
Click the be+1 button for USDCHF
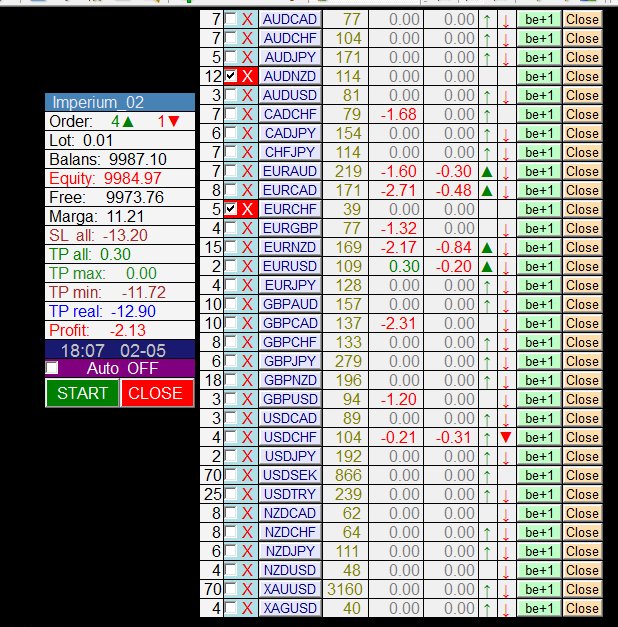click(x=539, y=437)
